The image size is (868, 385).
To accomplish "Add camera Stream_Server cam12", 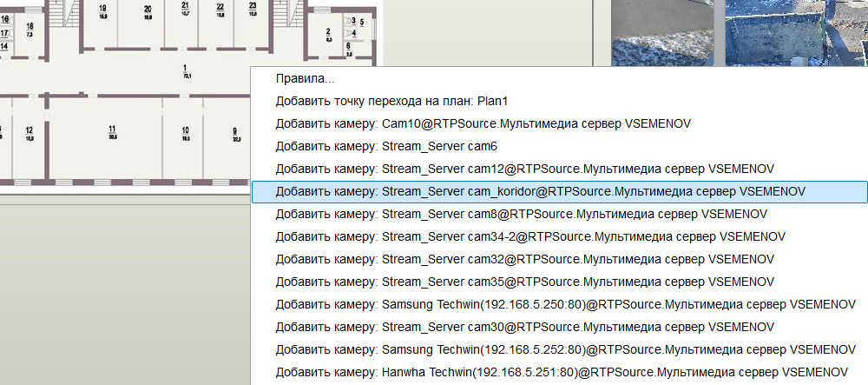I will tap(559, 169).
